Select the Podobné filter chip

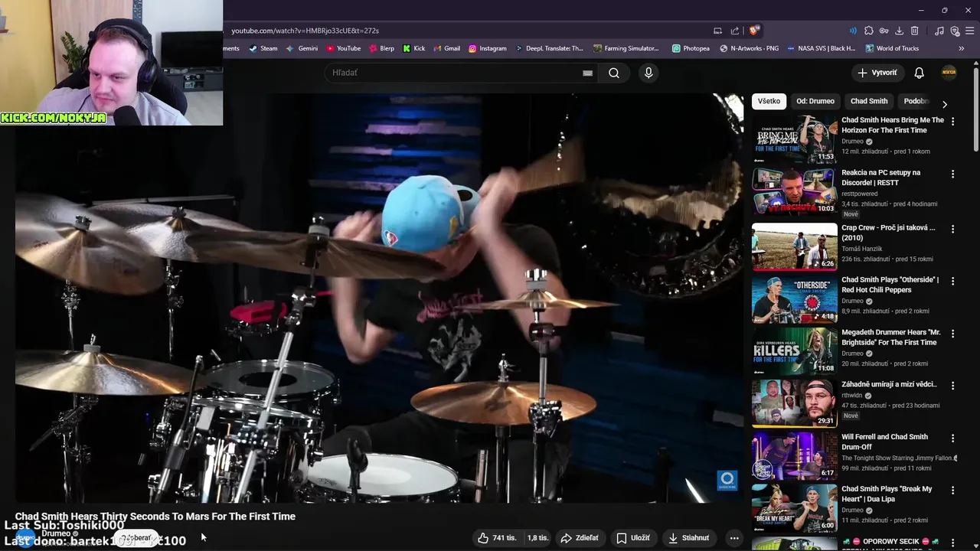915,101
